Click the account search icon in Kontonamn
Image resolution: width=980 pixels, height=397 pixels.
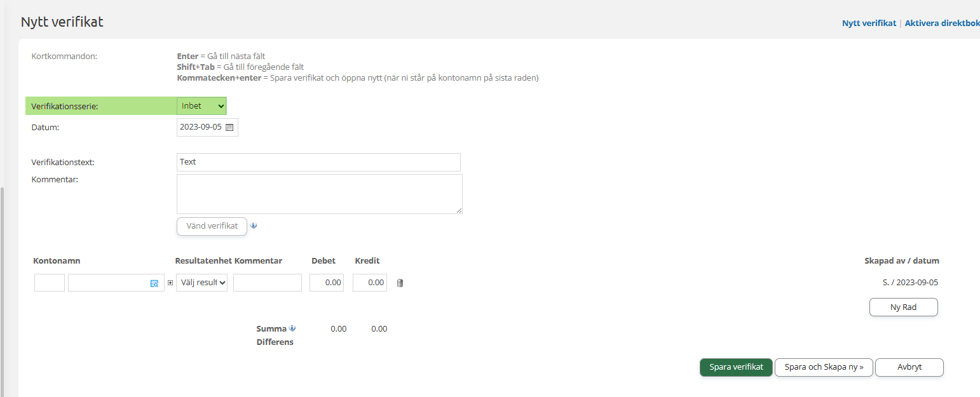(154, 283)
